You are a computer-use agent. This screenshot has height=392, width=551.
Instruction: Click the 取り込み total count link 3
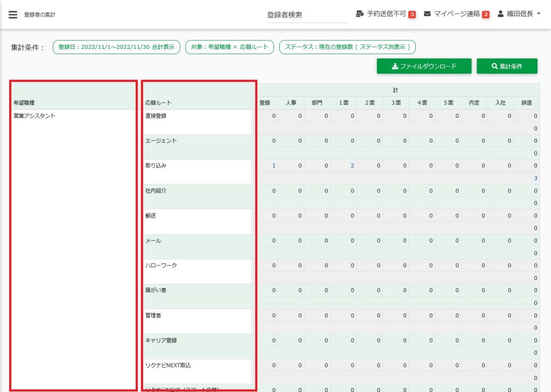(x=535, y=178)
